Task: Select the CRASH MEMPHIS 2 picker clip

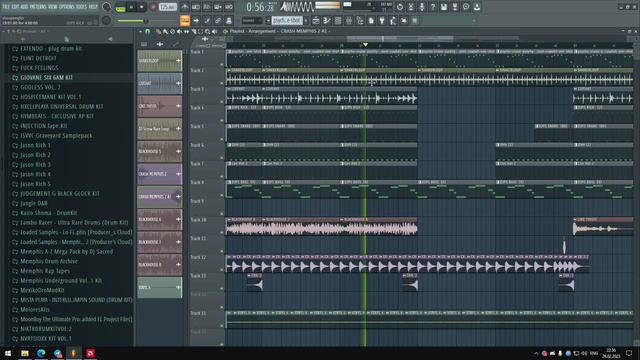Action: point(160,174)
